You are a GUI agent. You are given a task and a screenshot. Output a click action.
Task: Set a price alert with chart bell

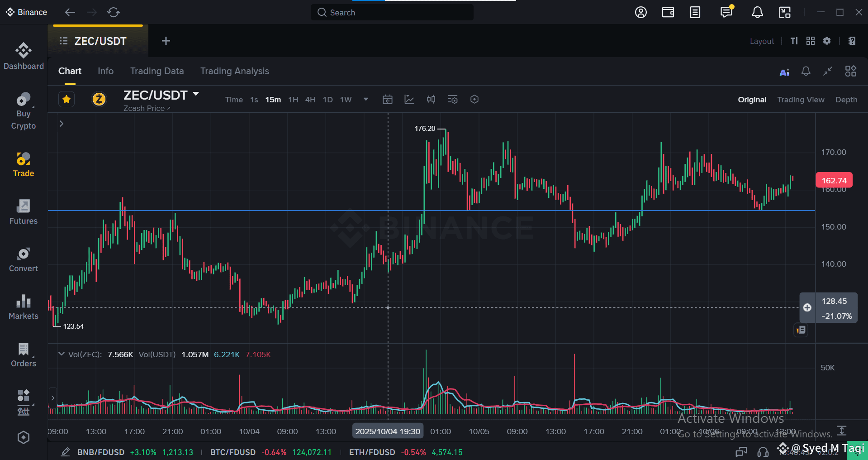point(806,71)
